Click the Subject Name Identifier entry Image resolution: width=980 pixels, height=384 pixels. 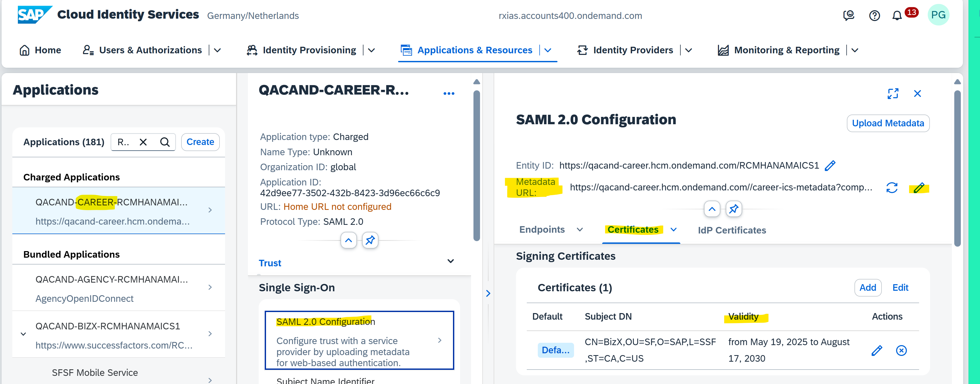pos(325,381)
